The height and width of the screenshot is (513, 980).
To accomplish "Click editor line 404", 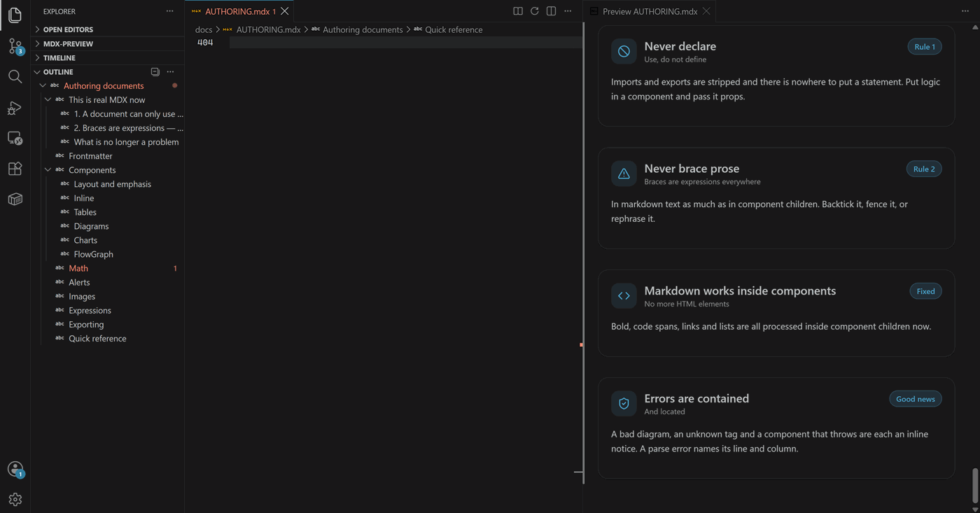I will 406,43.
